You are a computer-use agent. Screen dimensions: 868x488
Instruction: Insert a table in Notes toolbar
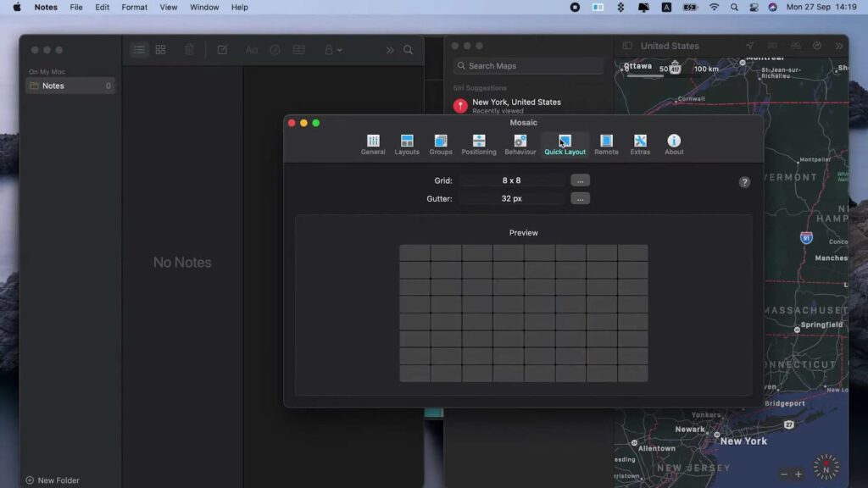299,50
